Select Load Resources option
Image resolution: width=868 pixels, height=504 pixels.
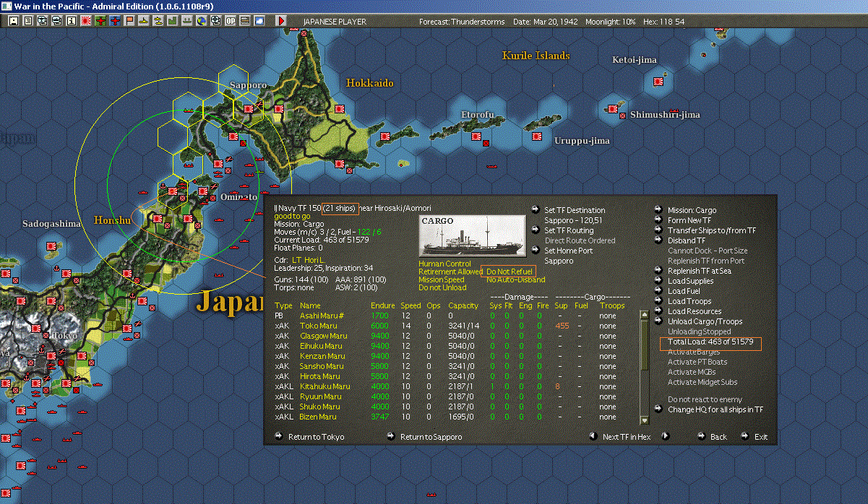[x=695, y=311]
